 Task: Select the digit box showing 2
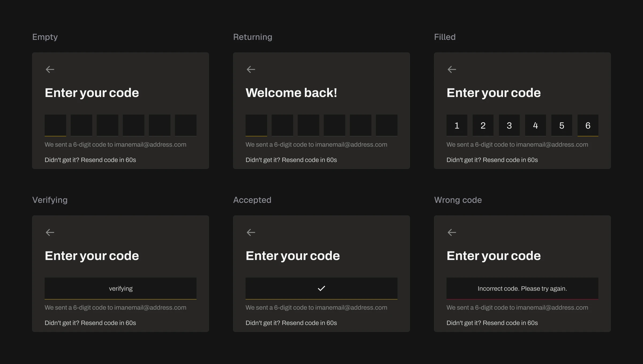(x=483, y=125)
